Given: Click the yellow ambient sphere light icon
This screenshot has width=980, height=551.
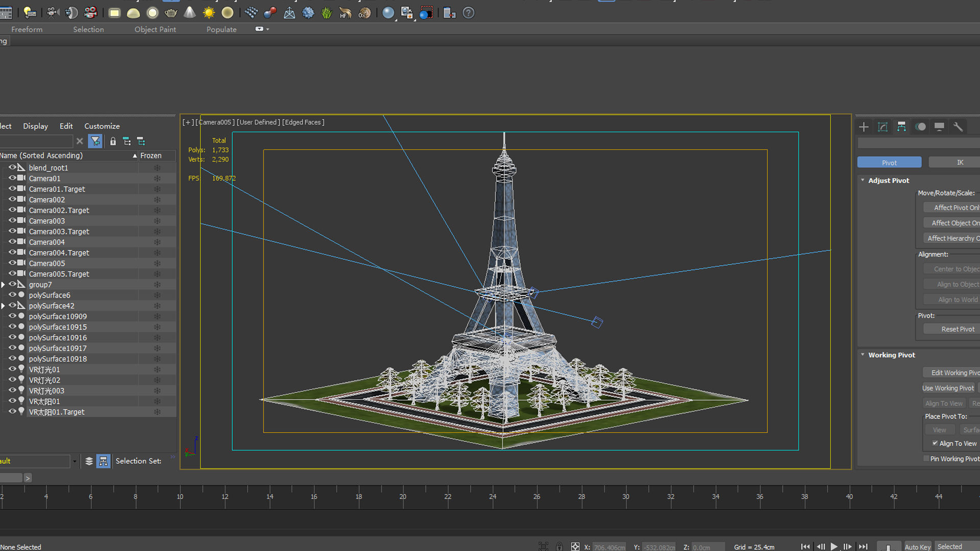Looking at the screenshot, I should (228, 13).
